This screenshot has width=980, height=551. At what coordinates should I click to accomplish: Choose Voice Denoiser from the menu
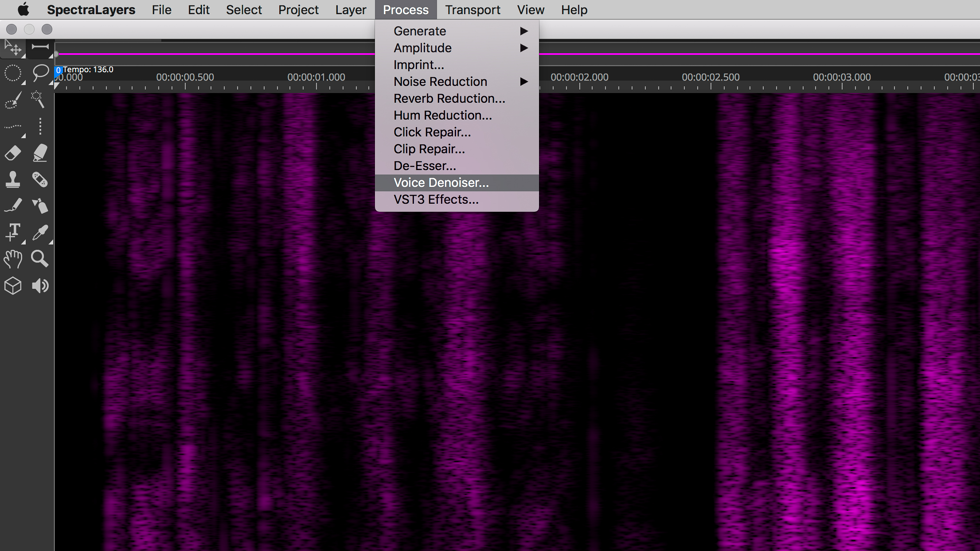coord(441,182)
